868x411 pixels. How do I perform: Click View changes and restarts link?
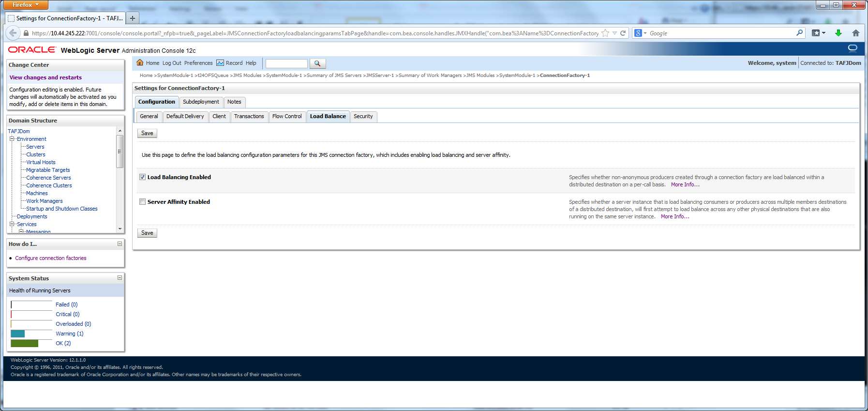point(45,77)
